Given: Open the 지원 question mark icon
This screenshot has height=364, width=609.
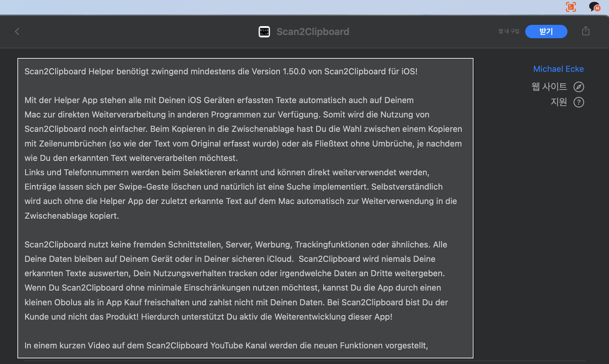Looking at the screenshot, I should 579,102.
